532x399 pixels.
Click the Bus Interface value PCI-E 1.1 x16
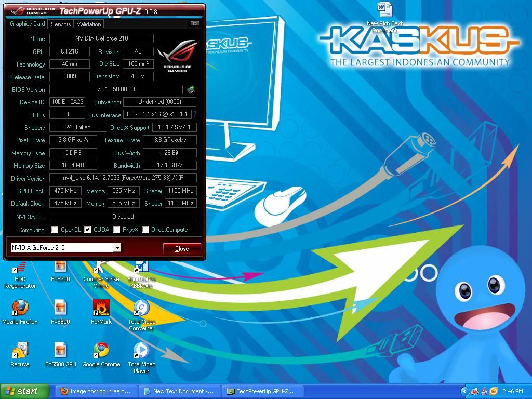coord(157,114)
